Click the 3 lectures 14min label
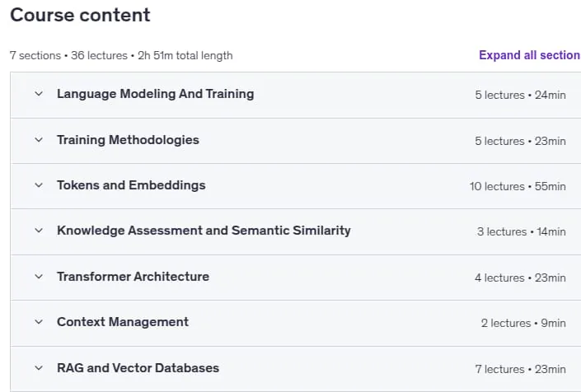Screen dimensions: 581x392 [522, 231]
